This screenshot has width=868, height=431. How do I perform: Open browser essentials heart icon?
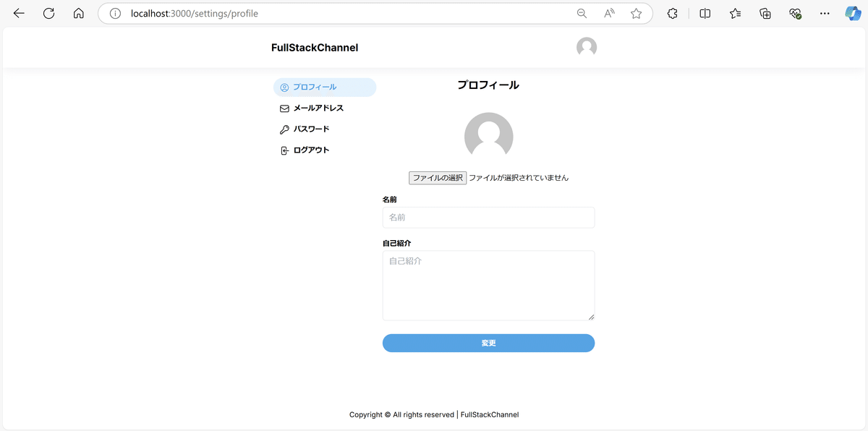[x=795, y=13]
